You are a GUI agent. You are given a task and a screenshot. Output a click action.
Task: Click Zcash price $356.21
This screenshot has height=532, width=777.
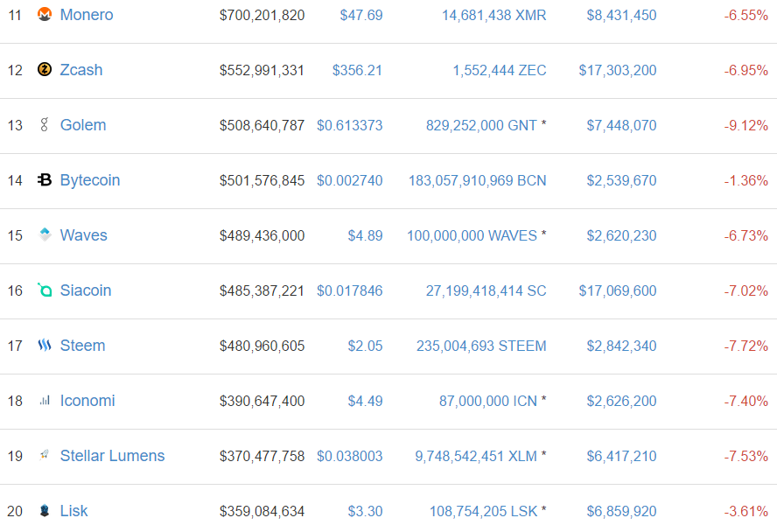[357, 70]
